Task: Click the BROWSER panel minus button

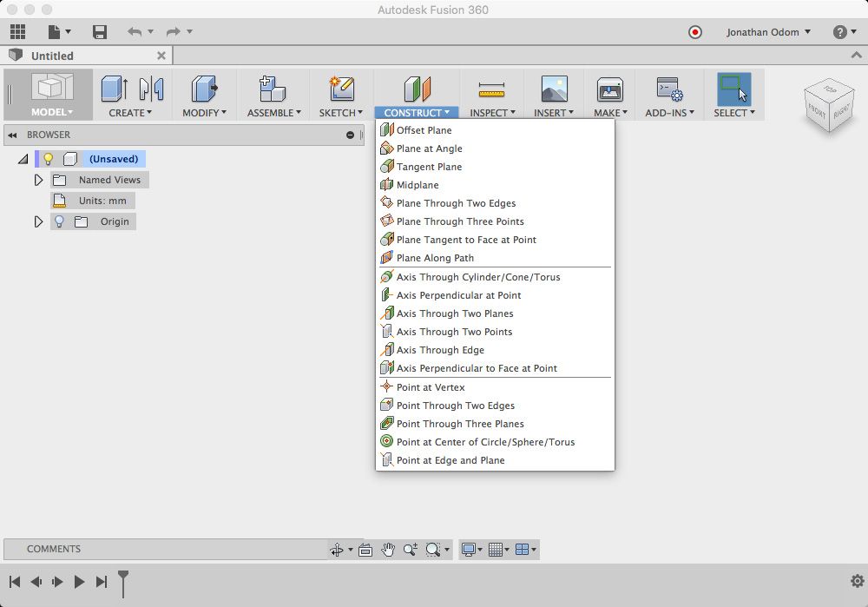Action: pyautogui.click(x=350, y=135)
